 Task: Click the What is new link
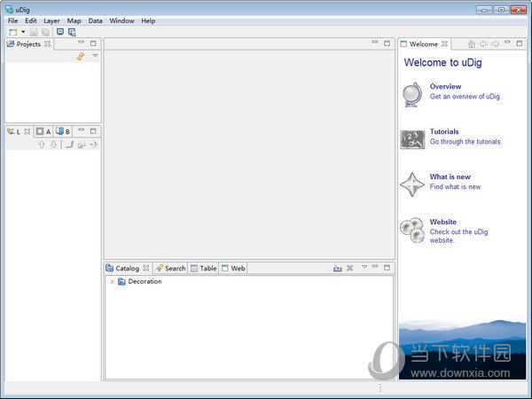click(450, 176)
